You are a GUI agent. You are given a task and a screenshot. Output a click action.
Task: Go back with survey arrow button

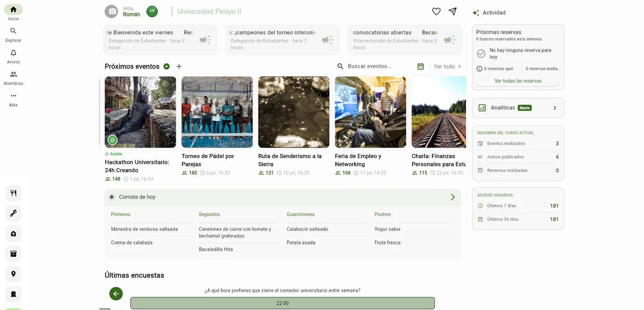[x=116, y=293]
